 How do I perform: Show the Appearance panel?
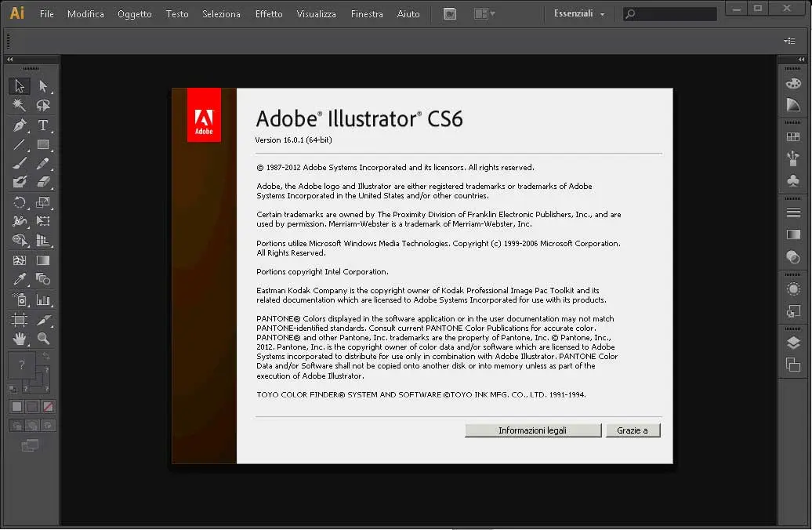click(x=793, y=289)
